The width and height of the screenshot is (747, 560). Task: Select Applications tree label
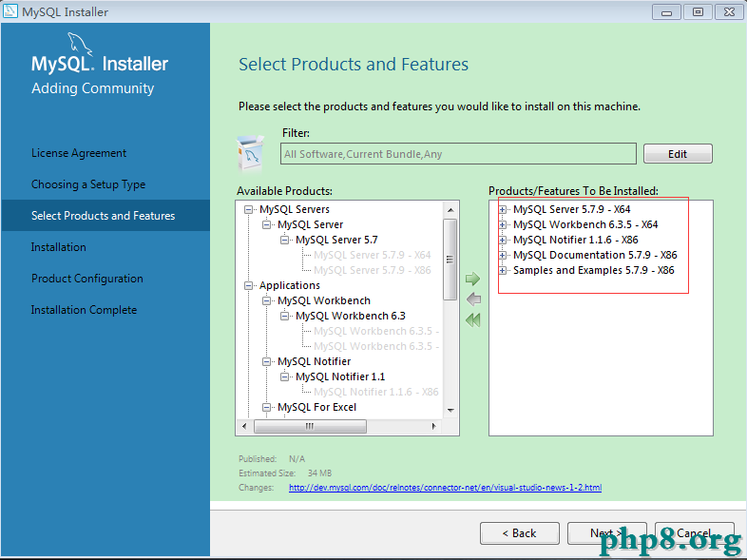click(290, 286)
